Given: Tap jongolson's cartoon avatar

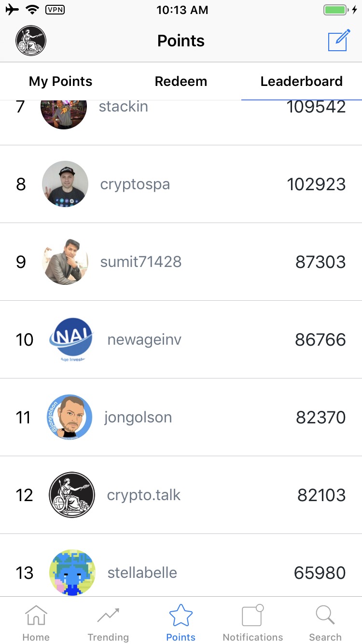Looking at the screenshot, I should point(70,417).
